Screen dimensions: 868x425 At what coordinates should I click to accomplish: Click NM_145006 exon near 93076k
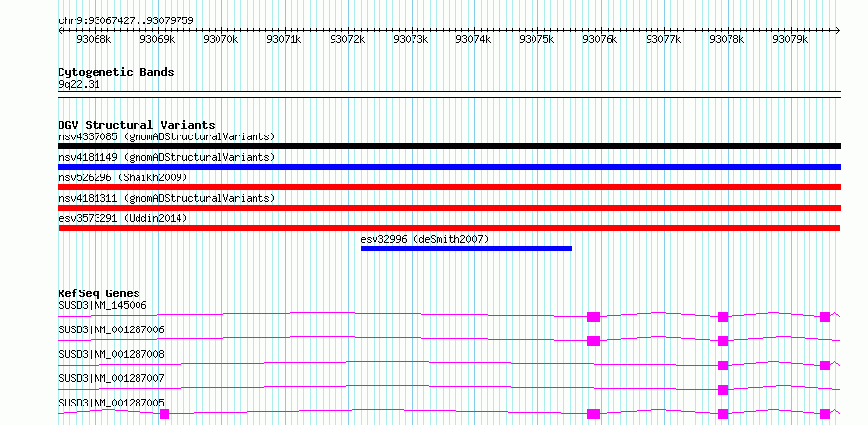pyautogui.click(x=593, y=317)
